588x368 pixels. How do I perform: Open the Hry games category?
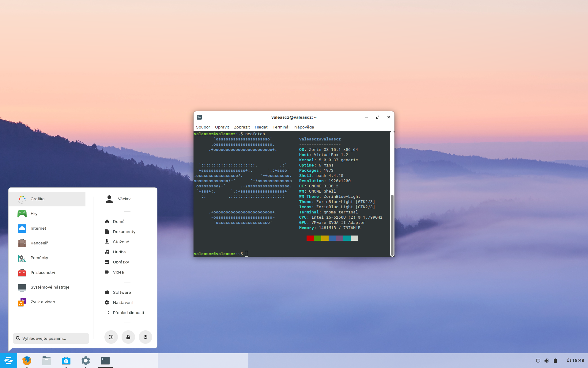tap(47, 214)
